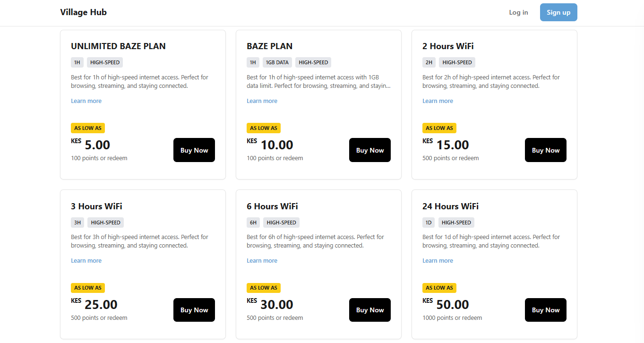Open Learn more under UNLIMITED BAZE PLAN
Viewport: 644px width, 343px height.
click(86, 101)
